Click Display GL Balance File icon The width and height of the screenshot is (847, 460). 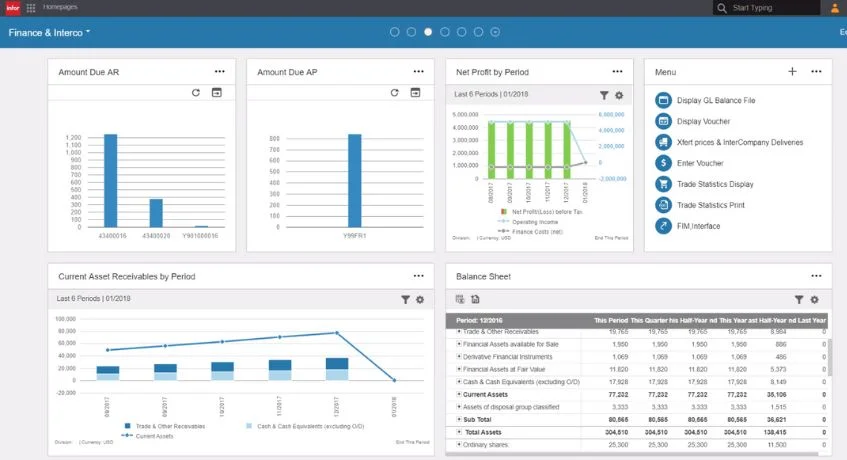point(663,100)
